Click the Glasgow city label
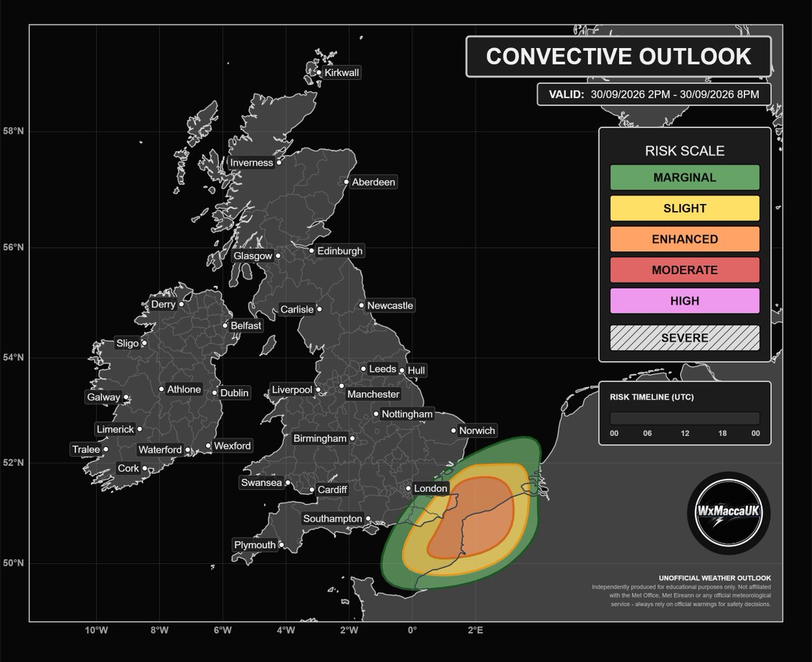This screenshot has height=662, width=812. point(252,256)
